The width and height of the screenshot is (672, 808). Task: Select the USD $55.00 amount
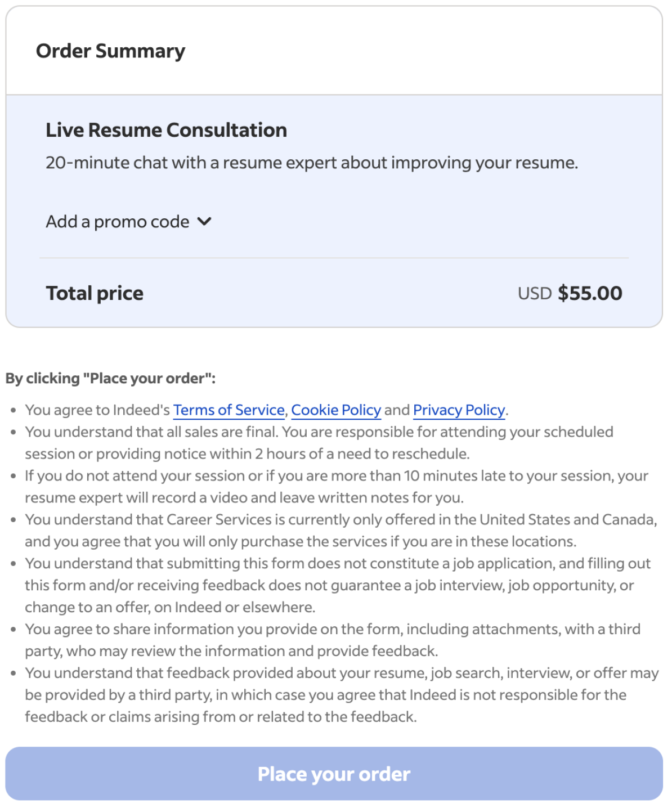[570, 293]
